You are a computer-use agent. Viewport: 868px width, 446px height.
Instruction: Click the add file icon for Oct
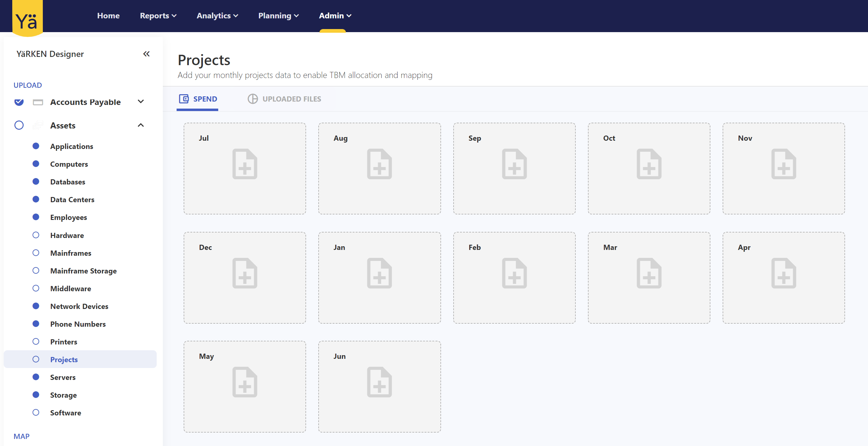pos(649,164)
